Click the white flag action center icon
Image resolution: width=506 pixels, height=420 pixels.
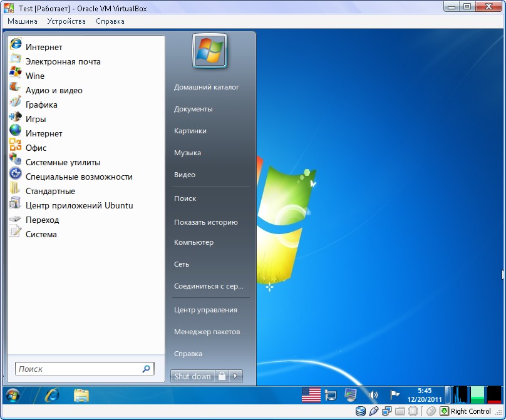(x=395, y=395)
